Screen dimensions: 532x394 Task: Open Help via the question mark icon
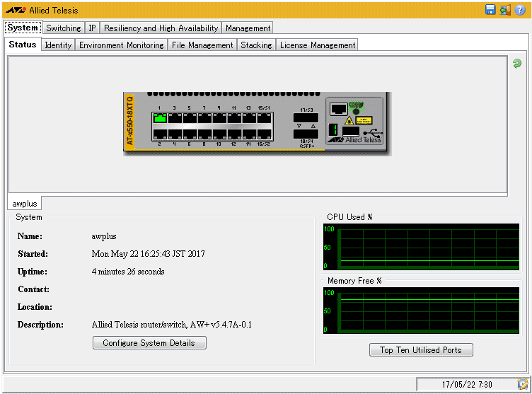point(520,10)
